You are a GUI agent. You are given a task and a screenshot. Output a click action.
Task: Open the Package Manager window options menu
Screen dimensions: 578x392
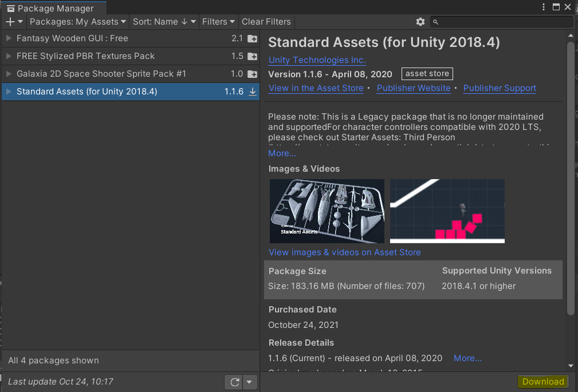(x=544, y=7)
